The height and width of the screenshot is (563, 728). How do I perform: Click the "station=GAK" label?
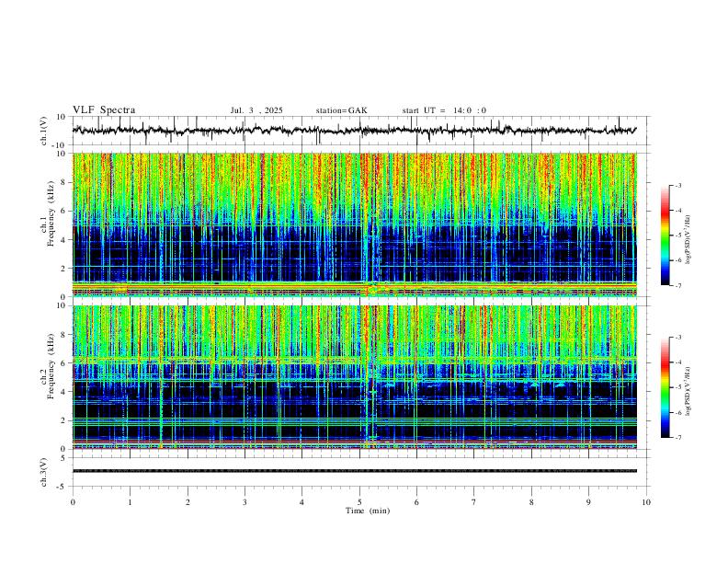341,110
